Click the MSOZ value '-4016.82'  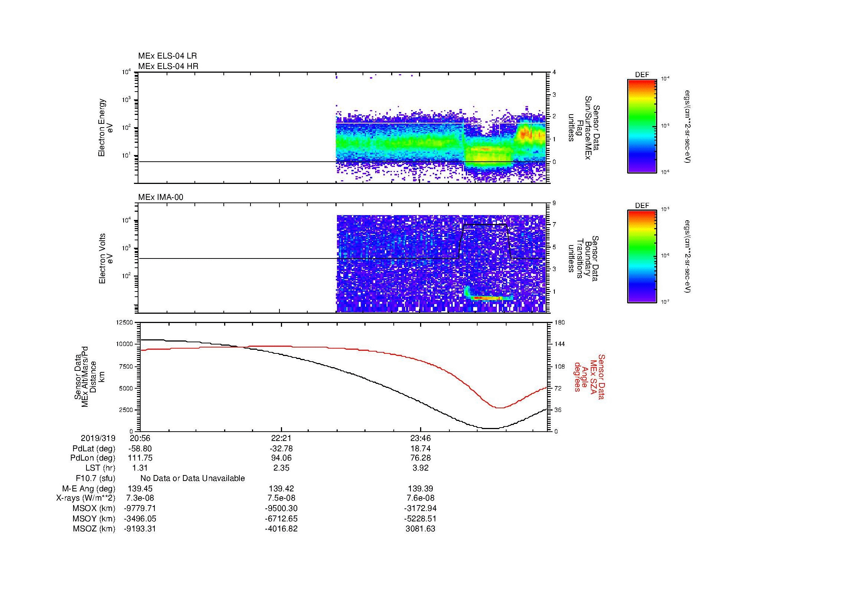point(281,529)
